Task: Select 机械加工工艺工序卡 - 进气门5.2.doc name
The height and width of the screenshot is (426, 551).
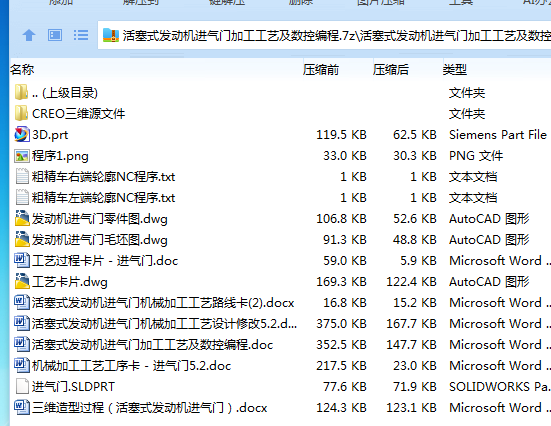Action: [x=131, y=366]
